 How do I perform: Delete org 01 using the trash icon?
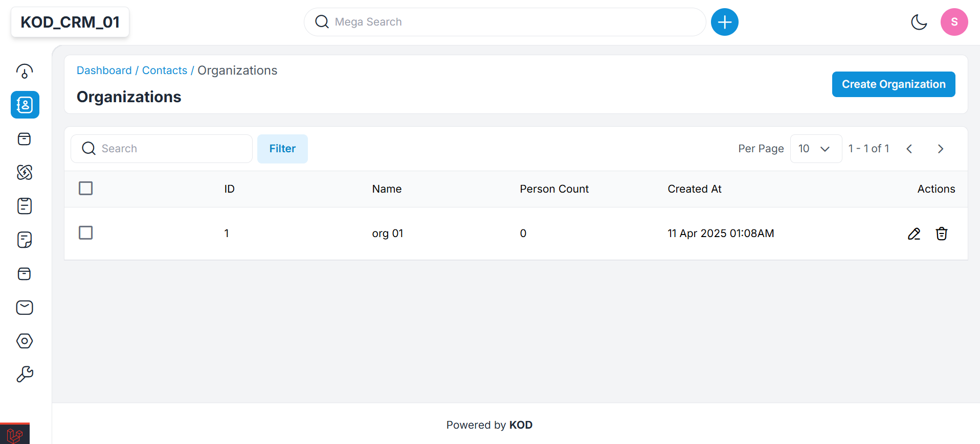pos(941,233)
